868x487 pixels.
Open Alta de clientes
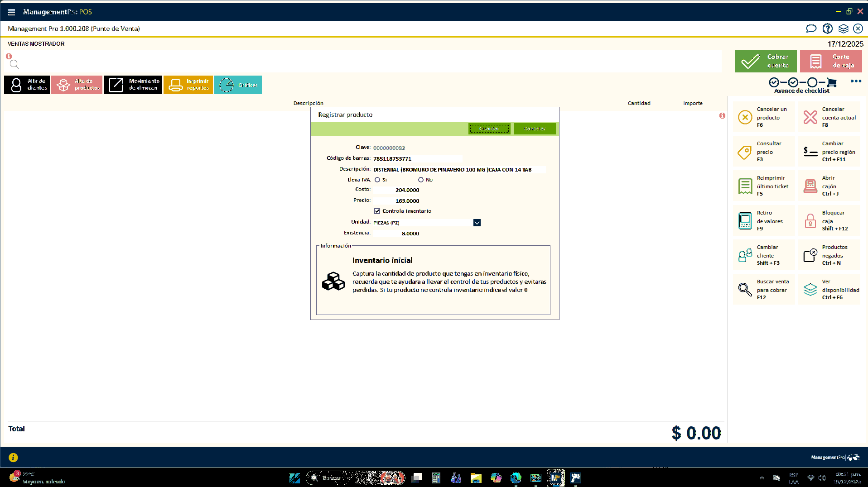click(x=27, y=85)
